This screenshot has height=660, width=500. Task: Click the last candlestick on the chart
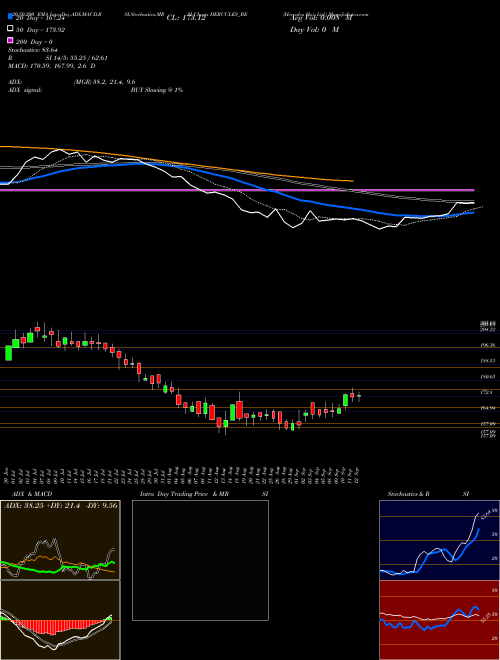(359, 396)
